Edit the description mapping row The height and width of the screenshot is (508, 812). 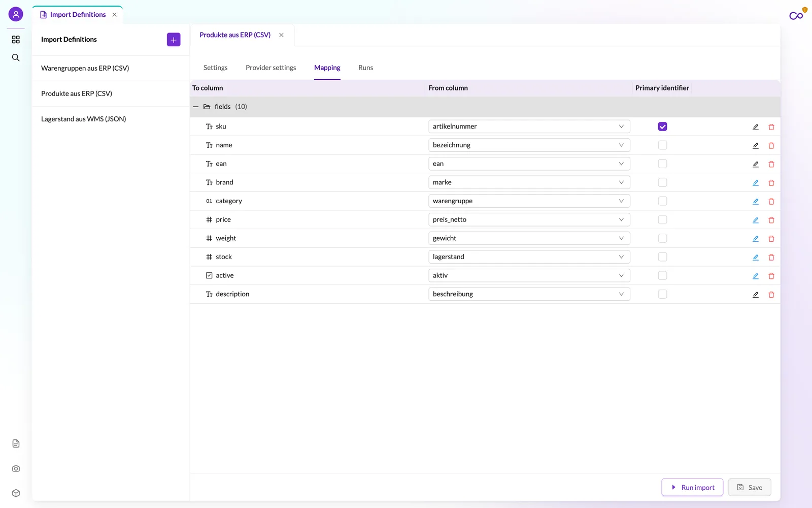[x=756, y=295]
